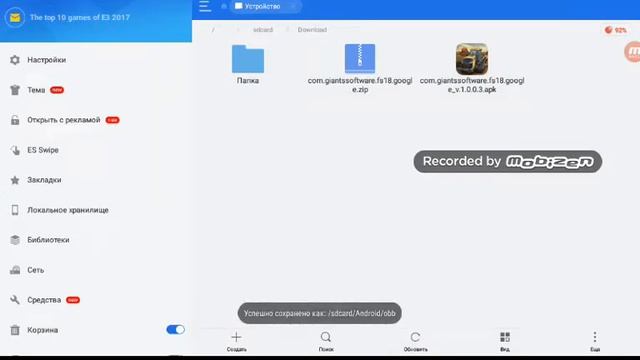Tap the Создать plus button
This screenshot has height=360, width=640.
236,341
